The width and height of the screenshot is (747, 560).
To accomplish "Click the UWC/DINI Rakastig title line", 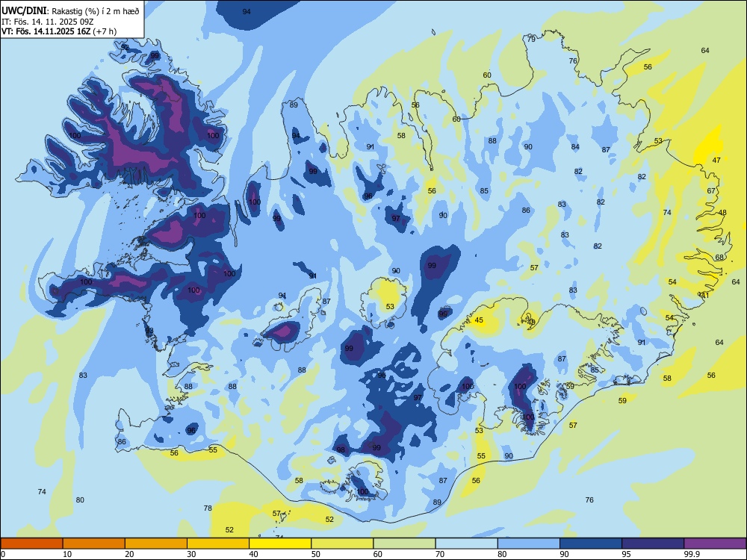I will 70,11.
